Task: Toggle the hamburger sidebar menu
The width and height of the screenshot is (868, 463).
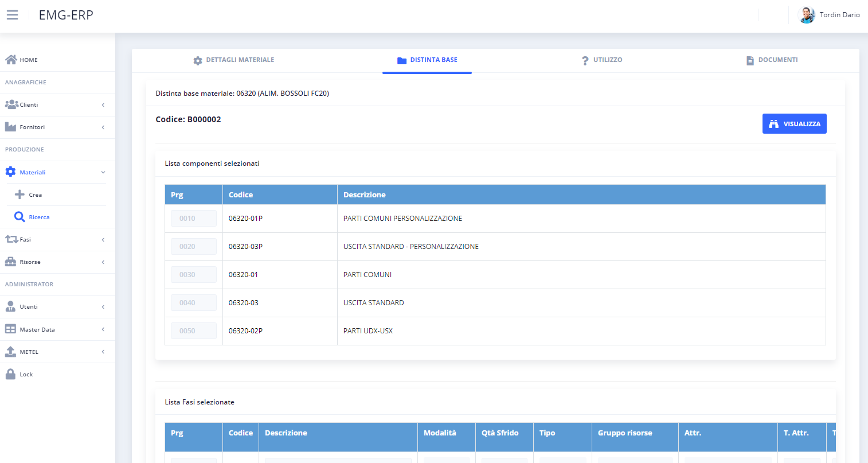Action: pos(12,15)
